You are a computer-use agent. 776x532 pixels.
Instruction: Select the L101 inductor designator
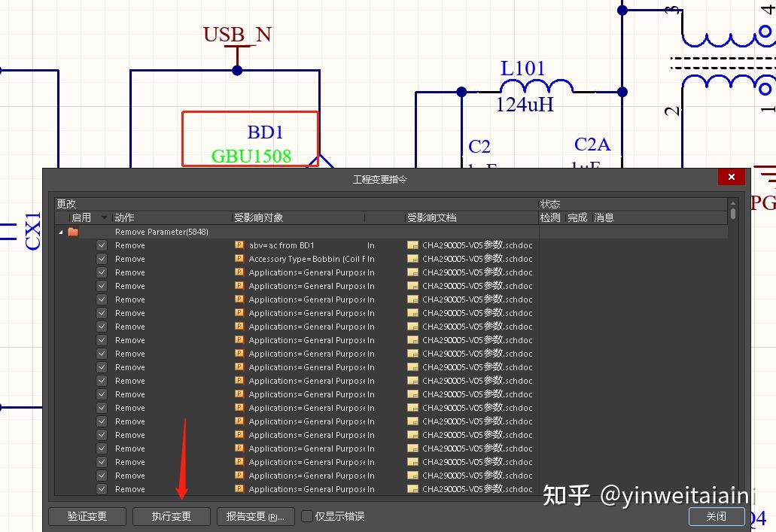pyautogui.click(x=522, y=68)
